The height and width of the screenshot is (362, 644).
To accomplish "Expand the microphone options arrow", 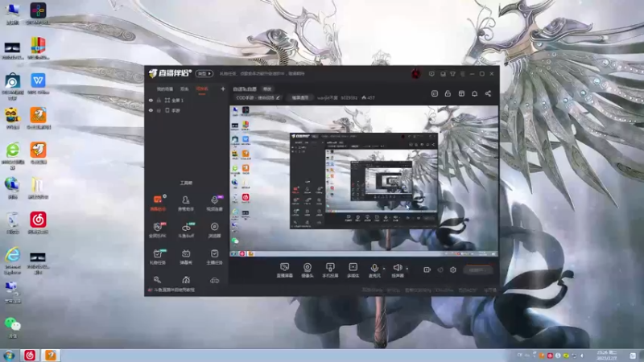I will pyautogui.click(x=384, y=269).
